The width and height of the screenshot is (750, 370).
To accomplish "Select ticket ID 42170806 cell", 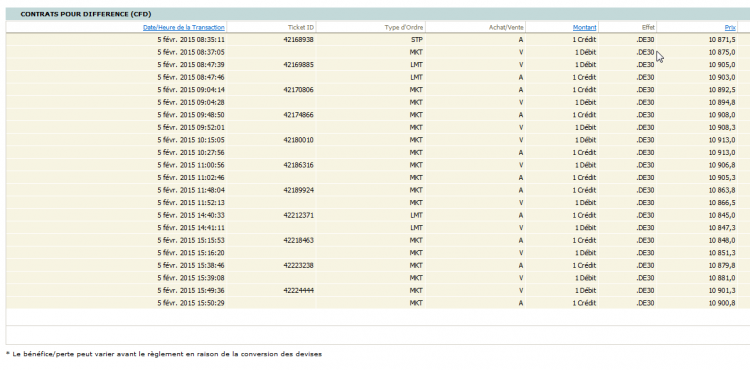I will (x=298, y=90).
